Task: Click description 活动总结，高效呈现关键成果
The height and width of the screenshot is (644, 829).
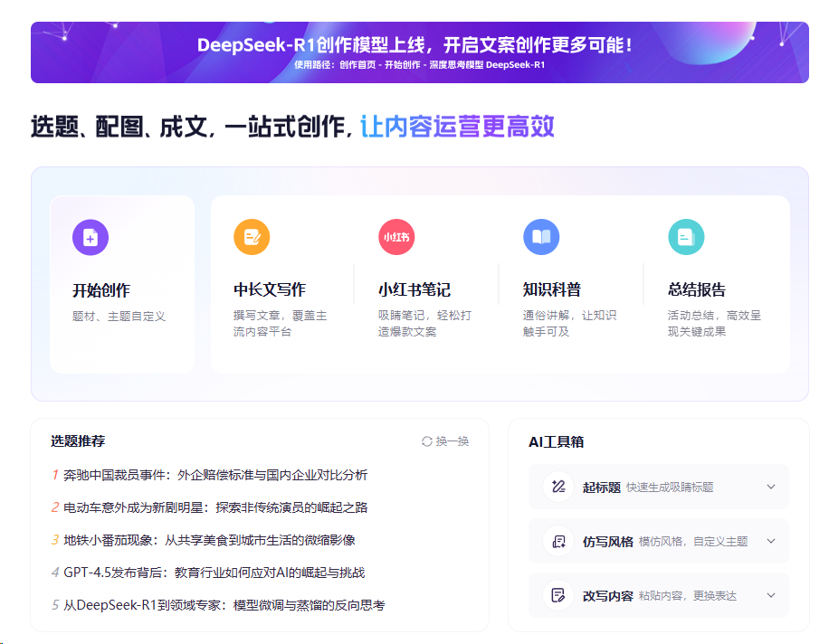Action: pos(715,323)
